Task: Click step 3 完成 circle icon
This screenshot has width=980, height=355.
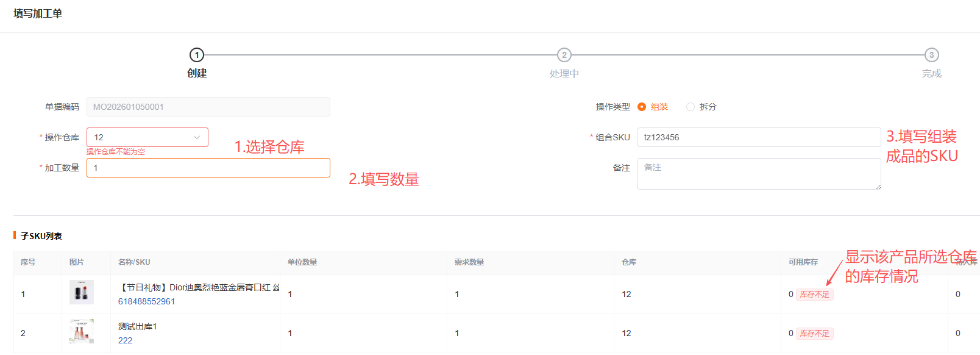Action: pos(931,55)
